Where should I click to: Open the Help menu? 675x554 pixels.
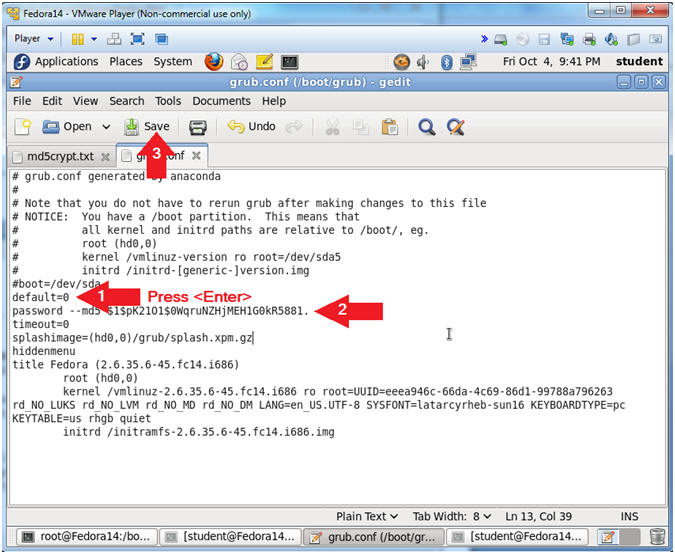pos(274,101)
